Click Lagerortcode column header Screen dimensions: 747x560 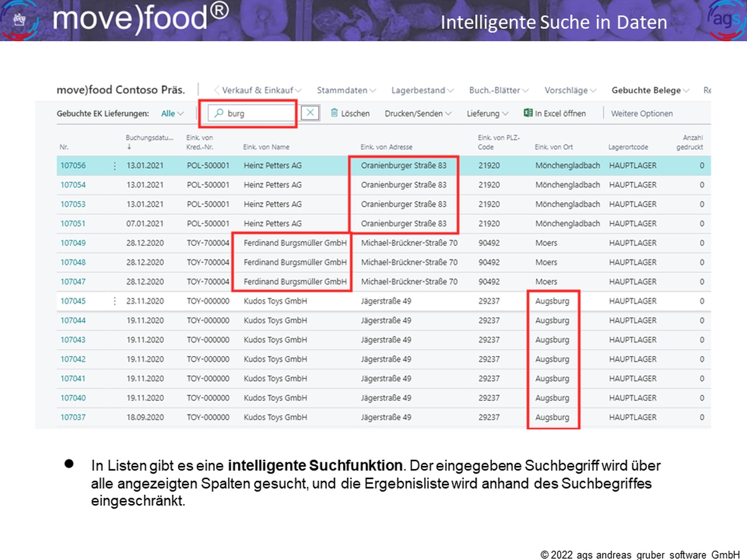point(628,147)
